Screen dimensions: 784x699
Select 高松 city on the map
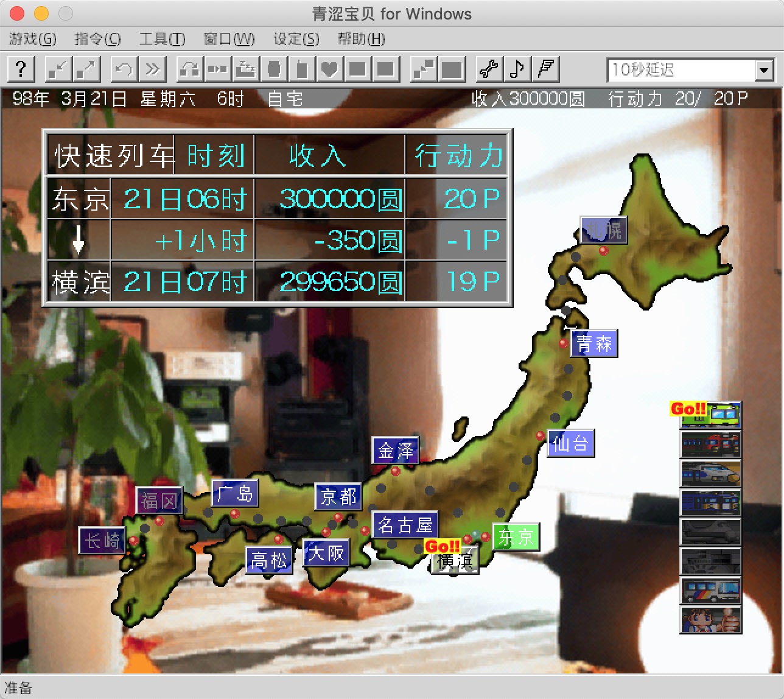[x=269, y=560]
